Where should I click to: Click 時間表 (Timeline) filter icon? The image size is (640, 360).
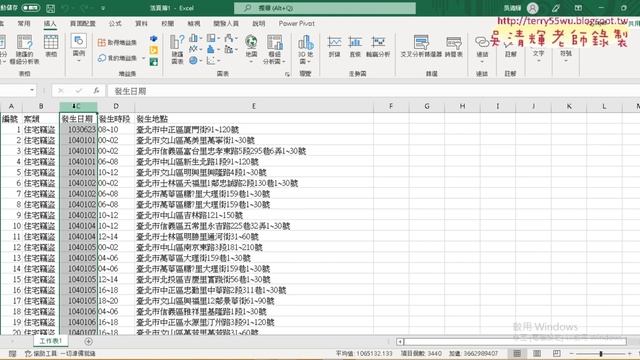[453, 47]
